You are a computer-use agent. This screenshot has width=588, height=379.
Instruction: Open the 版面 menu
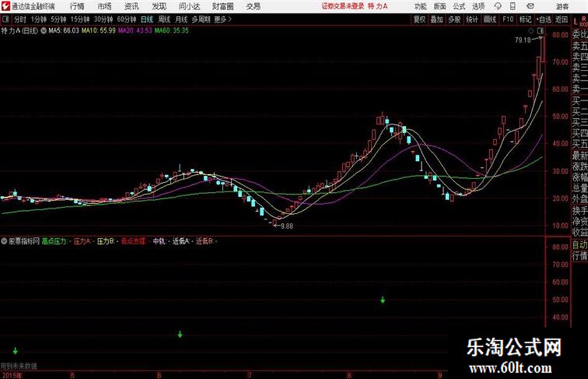[440, 6]
